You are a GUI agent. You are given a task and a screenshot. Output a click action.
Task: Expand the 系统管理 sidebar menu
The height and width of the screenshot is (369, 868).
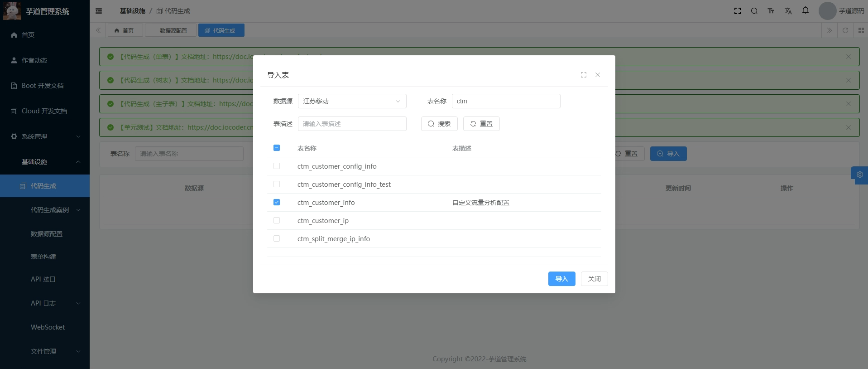[x=45, y=136]
